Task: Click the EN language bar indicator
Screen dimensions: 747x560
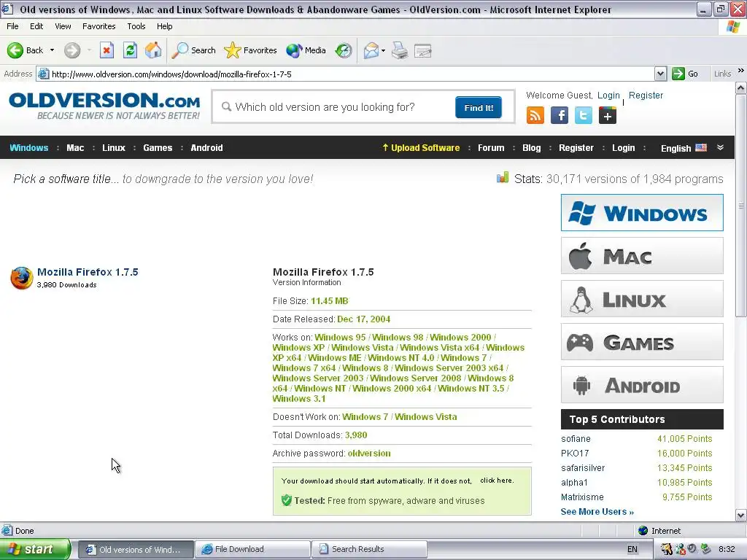Action: click(632, 549)
